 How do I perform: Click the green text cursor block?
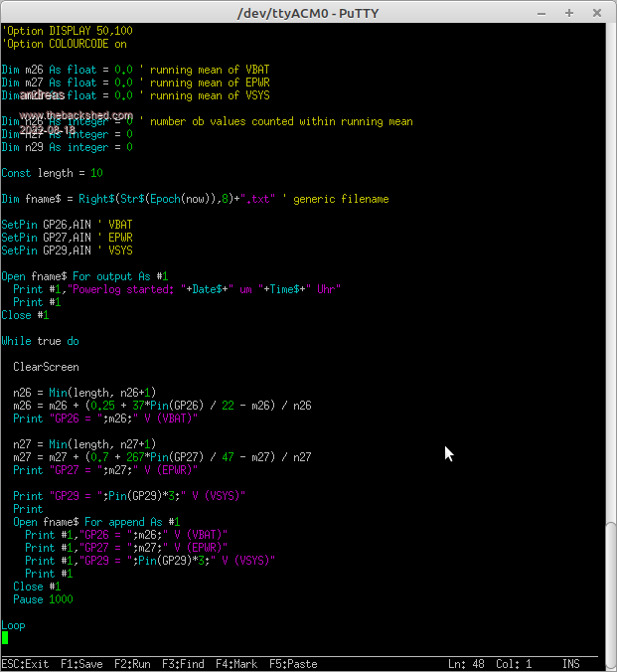[5, 638]
